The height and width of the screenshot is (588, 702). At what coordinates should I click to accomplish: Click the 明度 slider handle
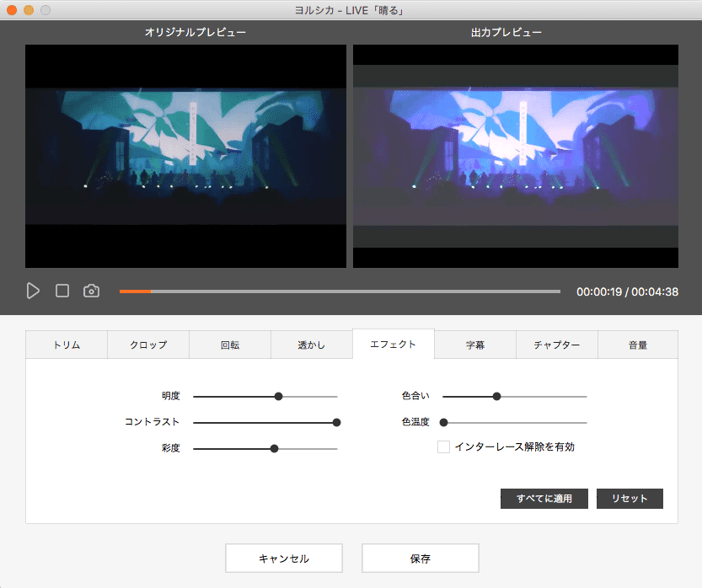tap(278, 396)
